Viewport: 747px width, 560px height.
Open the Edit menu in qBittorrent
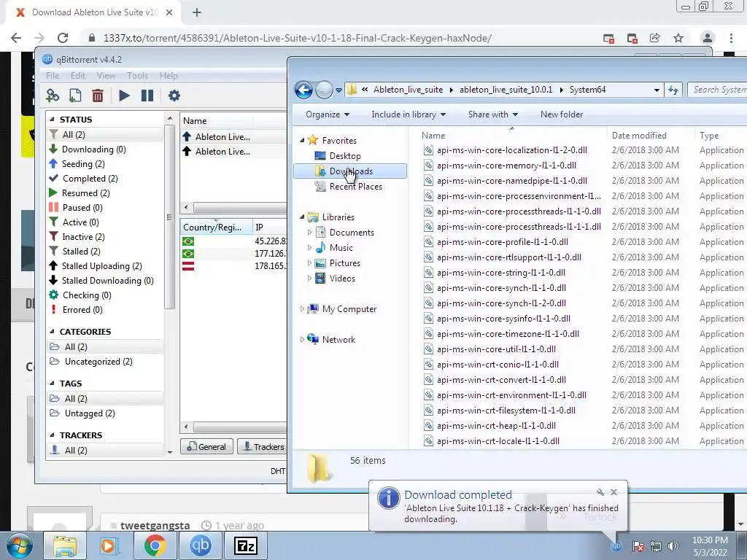(77, 76)
